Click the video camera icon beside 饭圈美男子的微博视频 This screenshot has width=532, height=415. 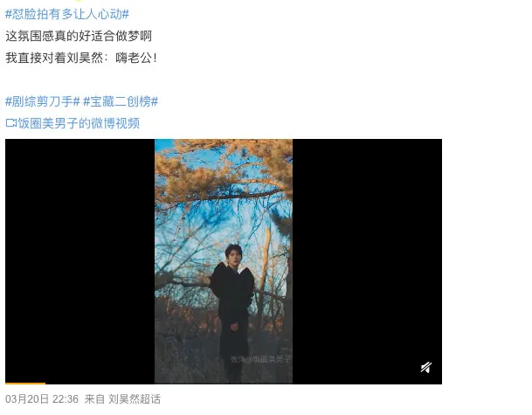[x=11, y=123]
